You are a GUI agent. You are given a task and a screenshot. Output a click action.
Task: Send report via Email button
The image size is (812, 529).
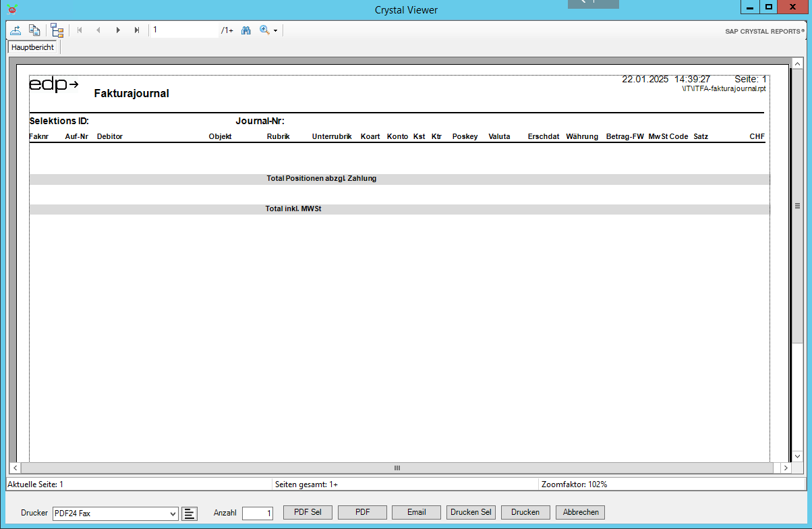416,512
